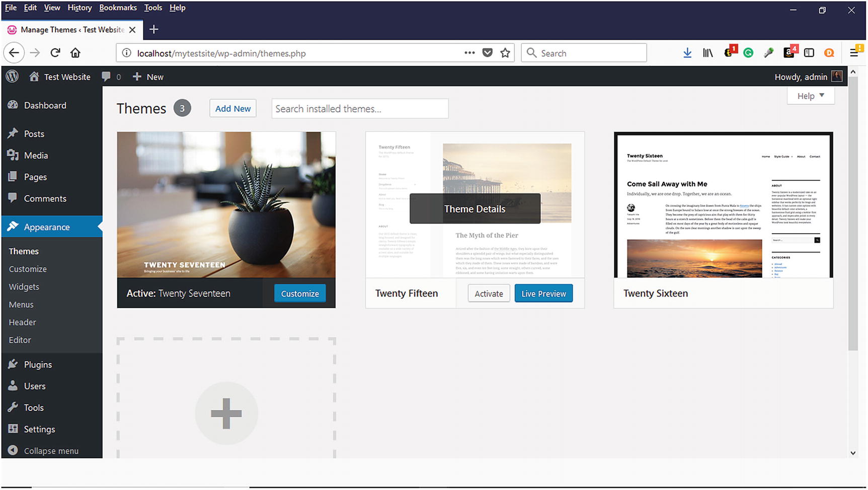Open the View menu

pos(52,8)
